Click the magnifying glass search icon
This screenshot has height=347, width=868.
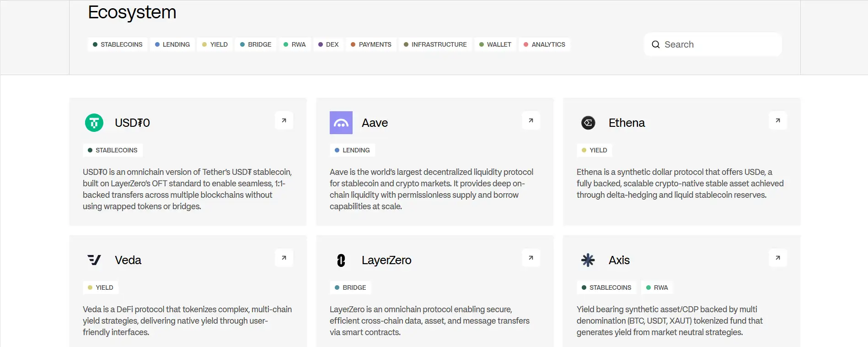coord(655,44)
